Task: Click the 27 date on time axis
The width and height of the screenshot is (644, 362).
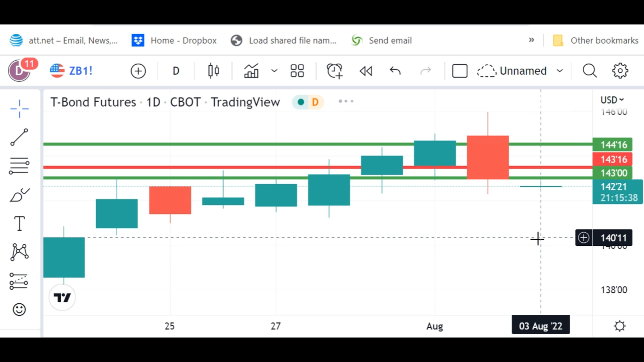Action: click(x=276, y=326)
